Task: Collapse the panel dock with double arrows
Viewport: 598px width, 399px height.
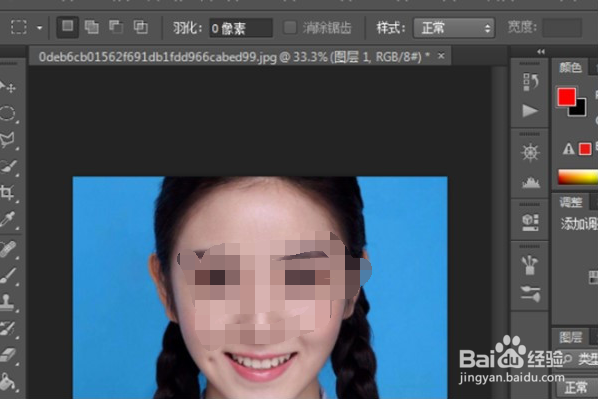Action: [540, 51]
